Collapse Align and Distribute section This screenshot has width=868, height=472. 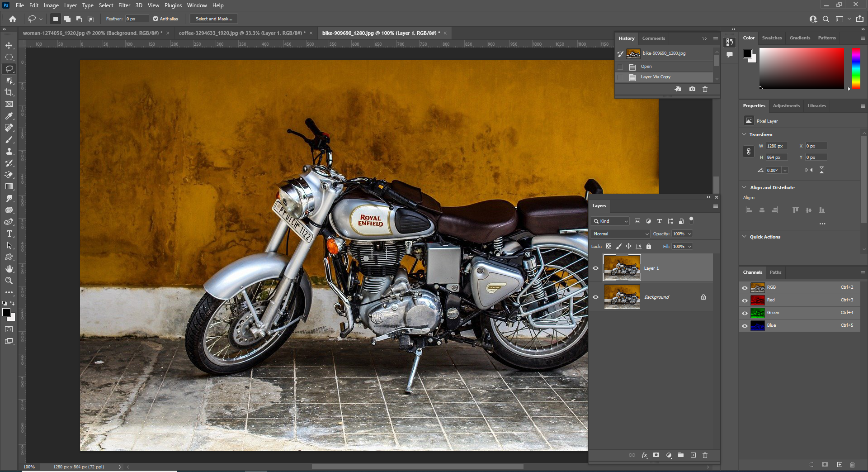(x=745, y=187)
